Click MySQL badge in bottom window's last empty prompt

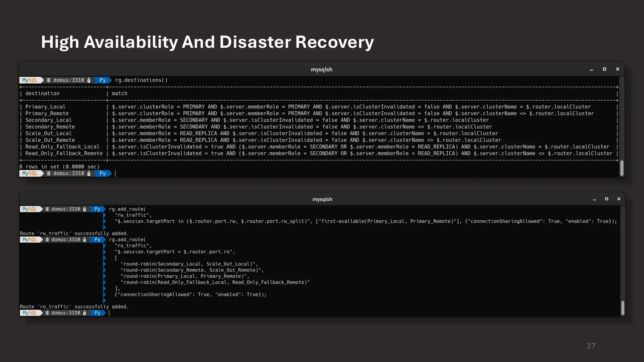30,313
